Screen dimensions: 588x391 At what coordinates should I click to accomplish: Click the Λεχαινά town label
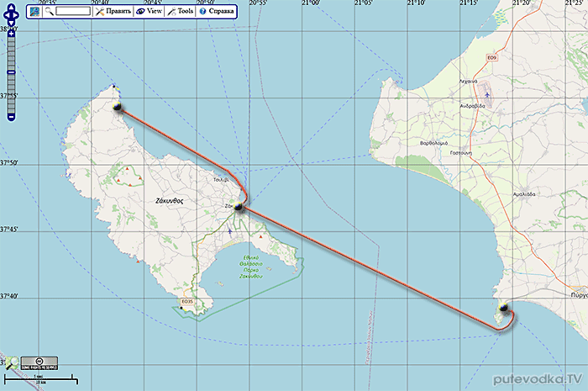[469, 81]
